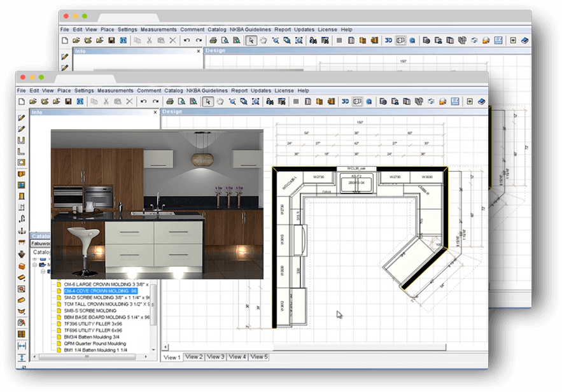562x392 pixels.
Task: Click the Print icon in front window toolbar
Action: (169, 101)
